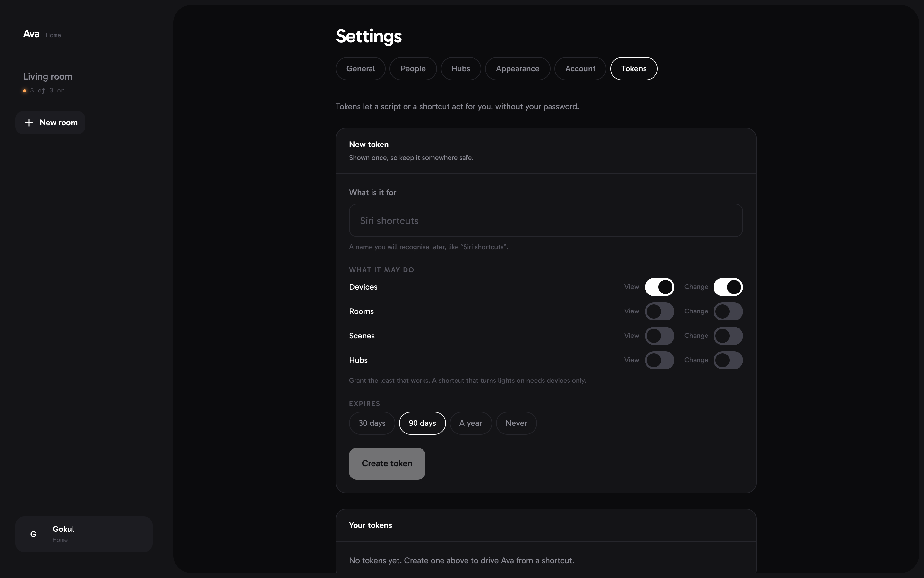Open the Account settings tab
The image size is (924, 578).
[580, 69]
